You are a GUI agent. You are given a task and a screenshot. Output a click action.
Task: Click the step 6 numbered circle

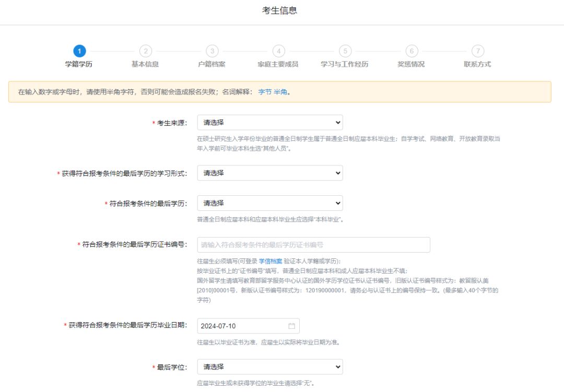coord(412,51)
